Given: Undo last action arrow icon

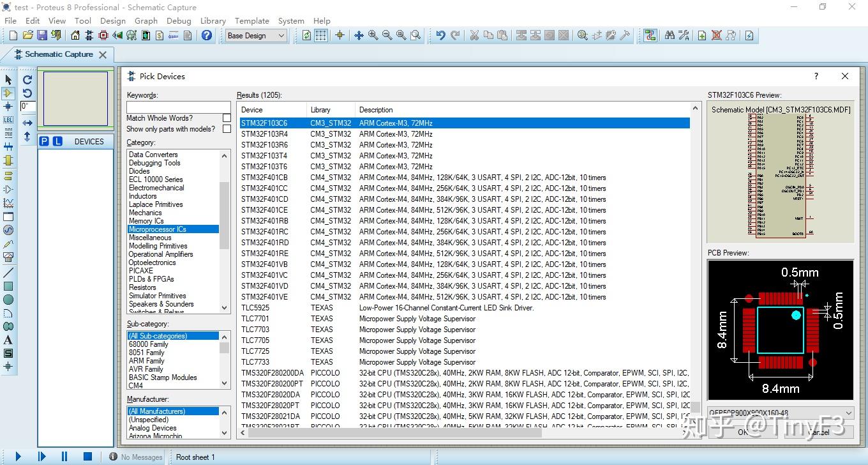Looking at the screenshot, I should (440, 36).
